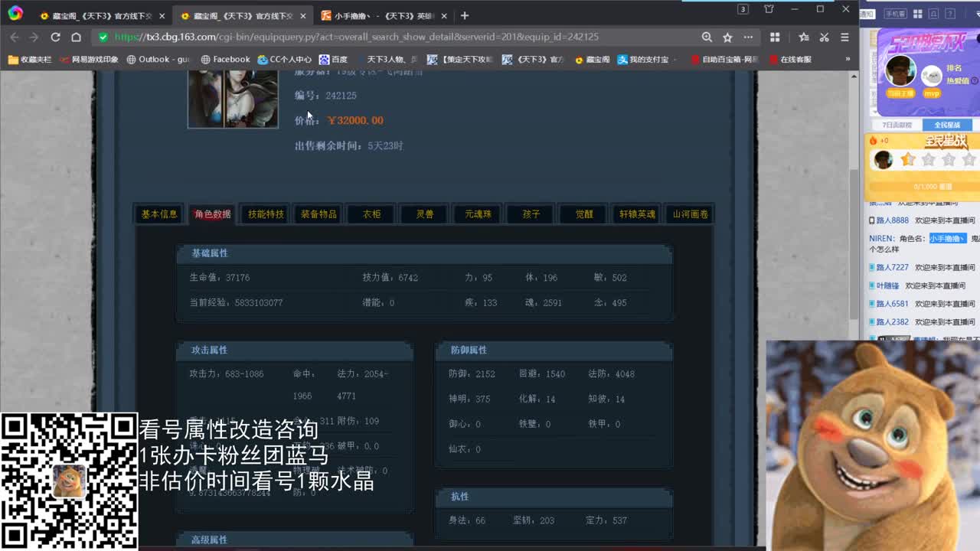Open a new tab with plus icon
Viewport: 980px width, 551px height.
[464, 15]
